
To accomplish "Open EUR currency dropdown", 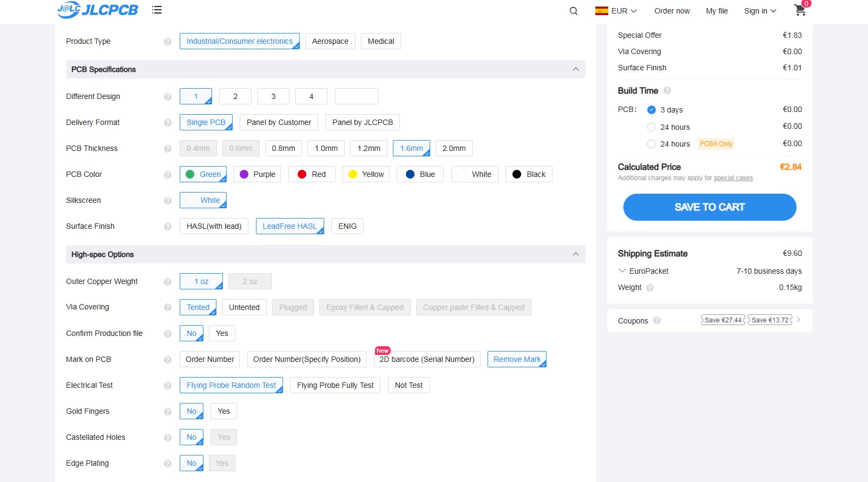I will pos(624,11).
